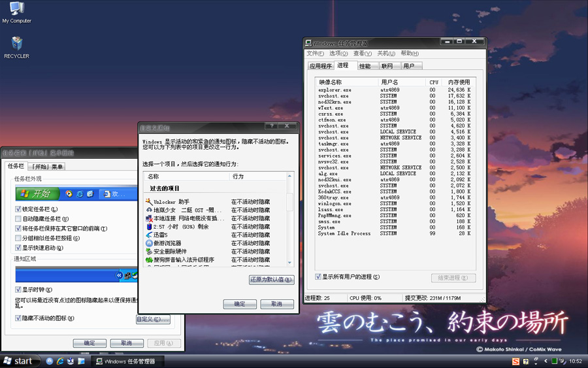Click the 安全删除硬件 item icon
This screenshot has height=368, width=588.
tap(149, 252)
